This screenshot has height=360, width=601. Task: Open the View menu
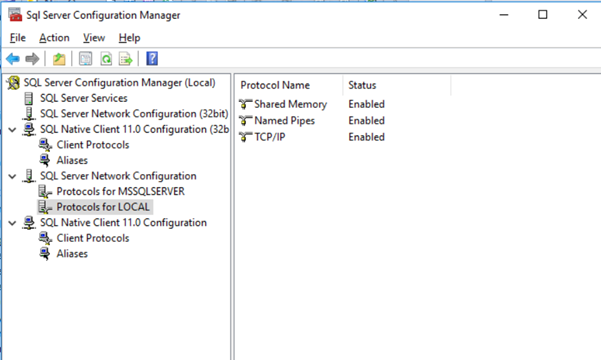pos(94,38)
